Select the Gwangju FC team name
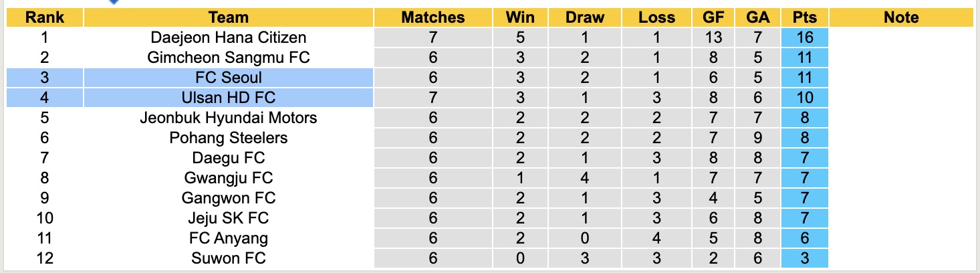 click(x=228, y=178)
